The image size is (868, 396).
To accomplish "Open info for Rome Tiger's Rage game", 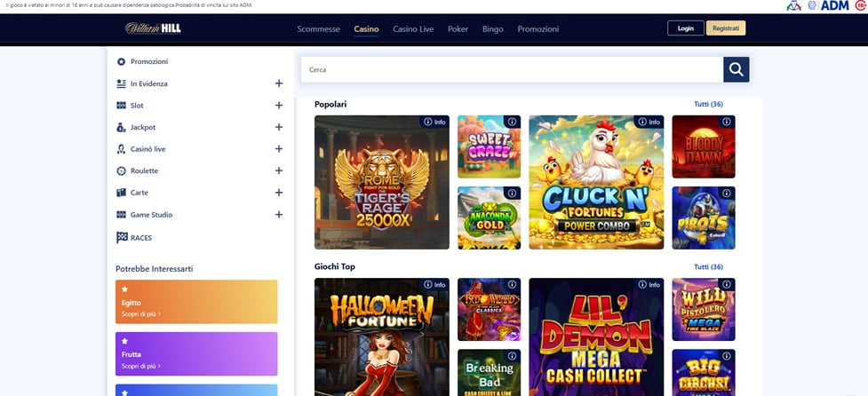I will point(434,122).
